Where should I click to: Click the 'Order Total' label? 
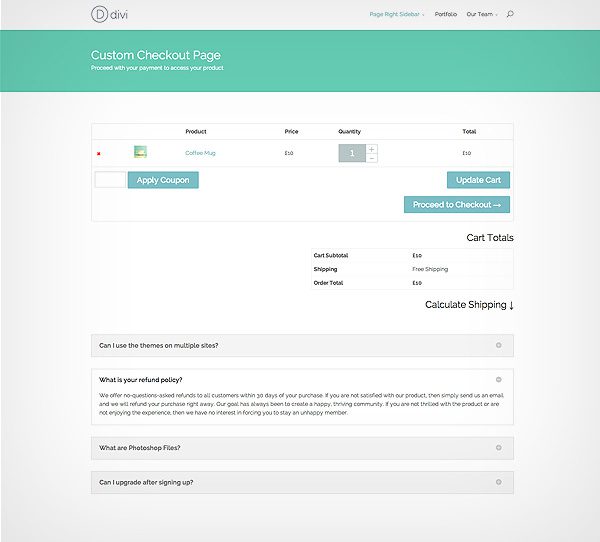pos(328,283)
